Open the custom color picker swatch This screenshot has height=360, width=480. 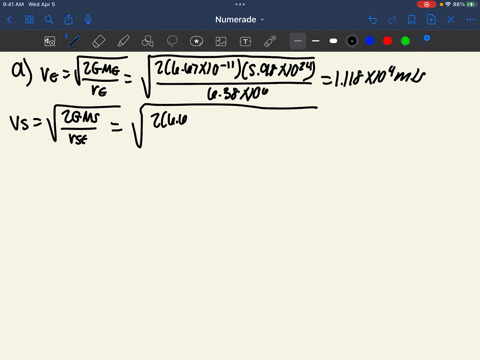coord(423,41)
